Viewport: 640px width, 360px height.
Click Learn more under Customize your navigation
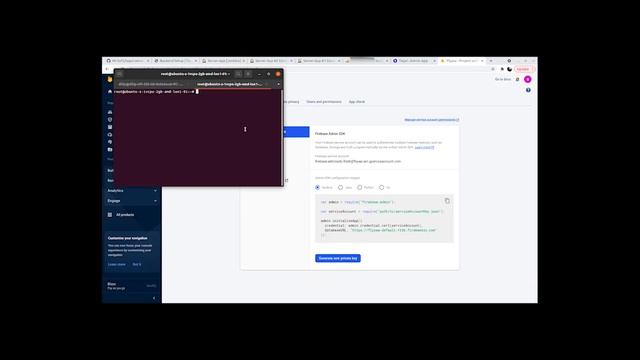(117, 264)
